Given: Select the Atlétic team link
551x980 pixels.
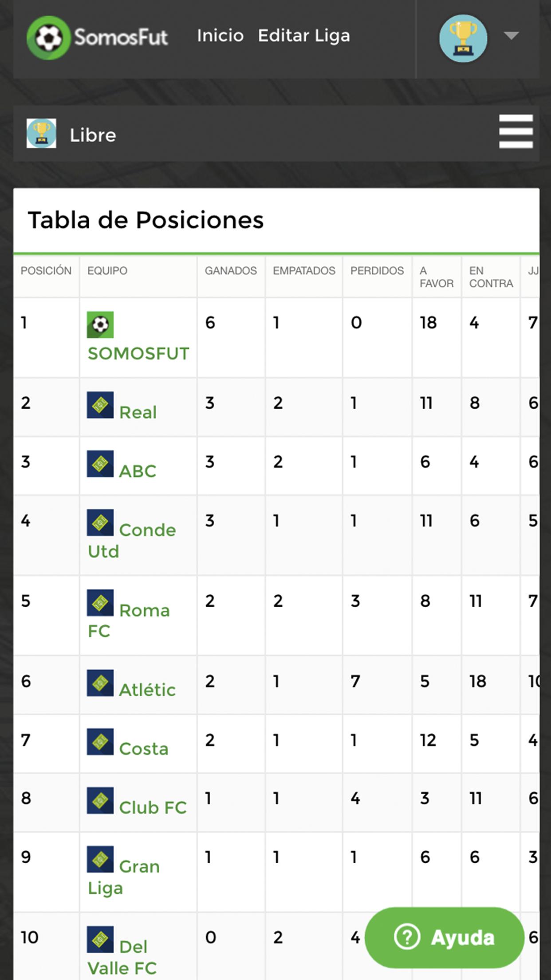Looking at the screenshot, I should 147,690.
